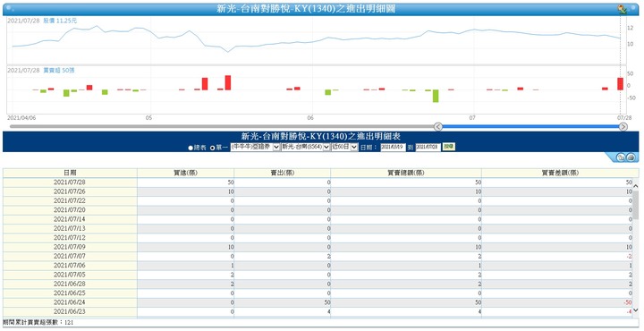
Task: Click the 進出明細圖 chart title bar text
Action: pos(306,9)
